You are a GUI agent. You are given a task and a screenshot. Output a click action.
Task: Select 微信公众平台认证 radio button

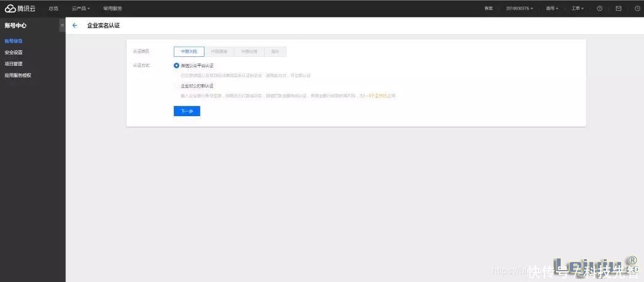pos(176,65)
